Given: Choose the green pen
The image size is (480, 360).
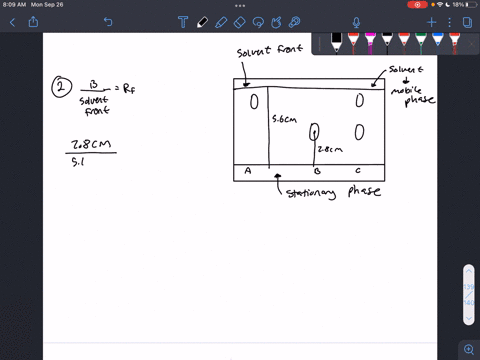Looking at the screenshot, I should tap(421, 43).
